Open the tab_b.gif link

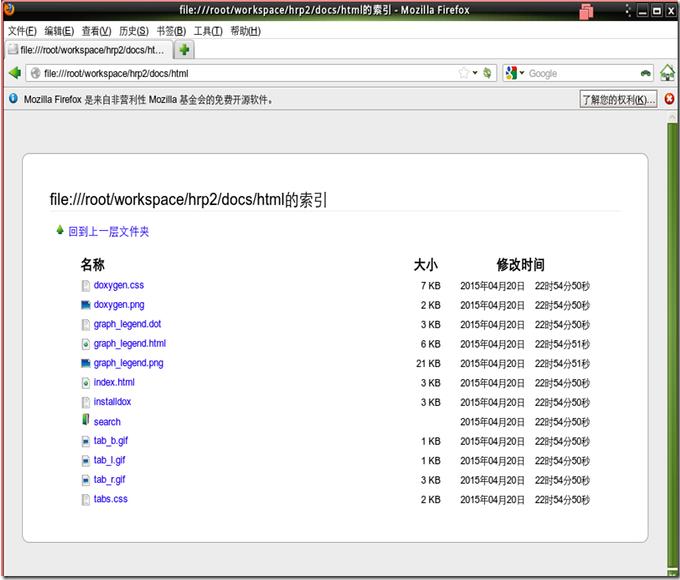[x=111, y=441]
